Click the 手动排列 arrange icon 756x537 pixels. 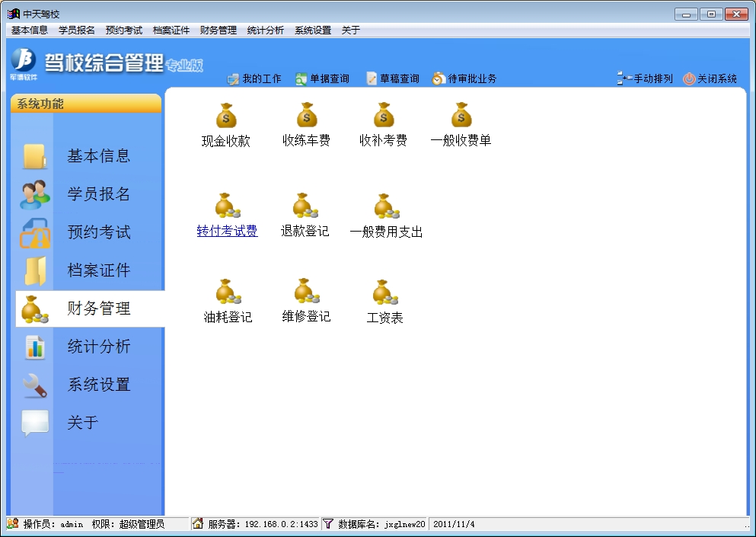click(x=624, y=78)
